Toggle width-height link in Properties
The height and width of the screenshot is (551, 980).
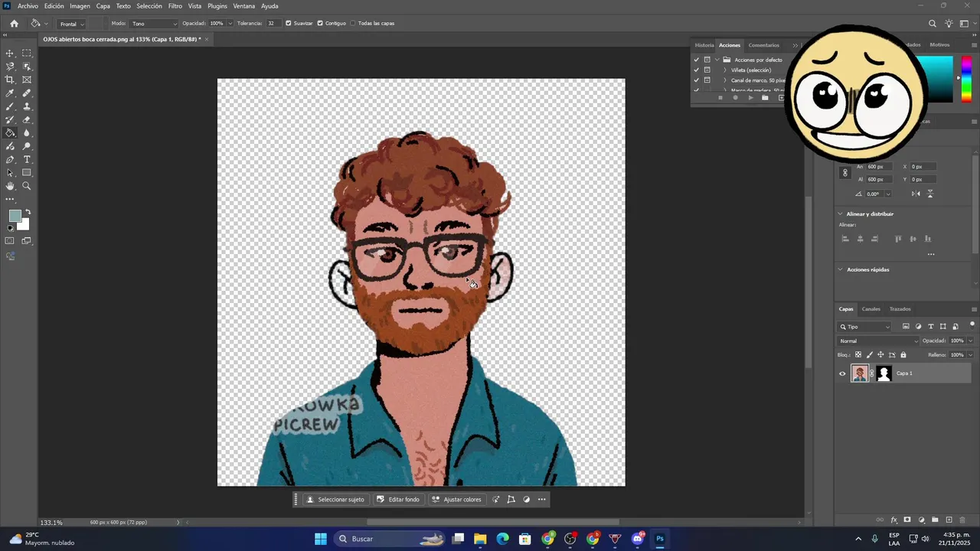pyautogui.click(x=845, y=173)
